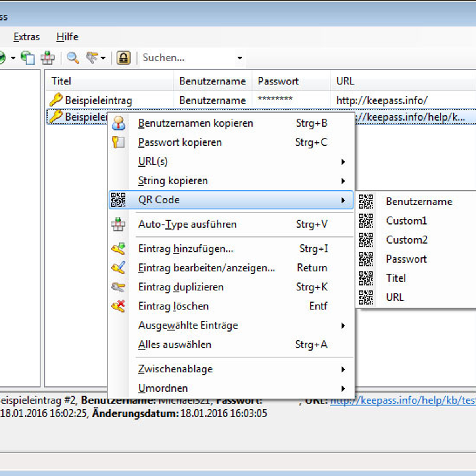Click into the Suchen search field
Viewport: 476px width, 476px height.
tap(186, 58)
